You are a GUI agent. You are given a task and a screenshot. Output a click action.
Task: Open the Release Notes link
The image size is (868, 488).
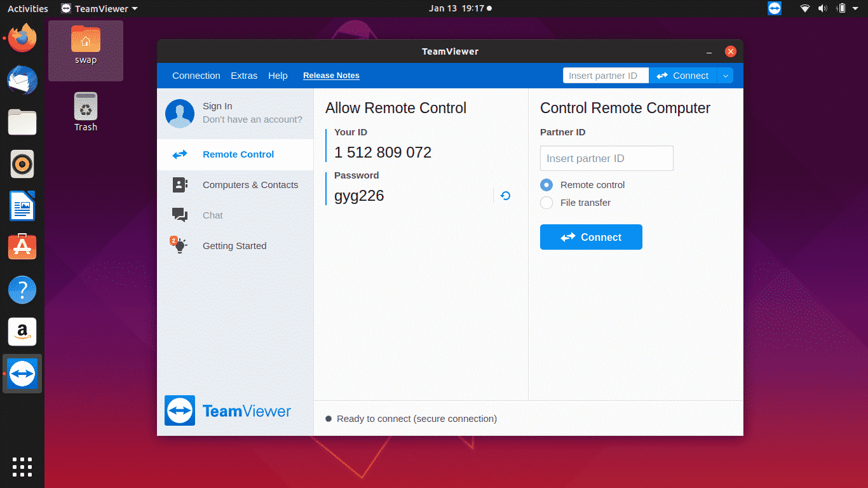pyautogui.click(x=331, y=76)
